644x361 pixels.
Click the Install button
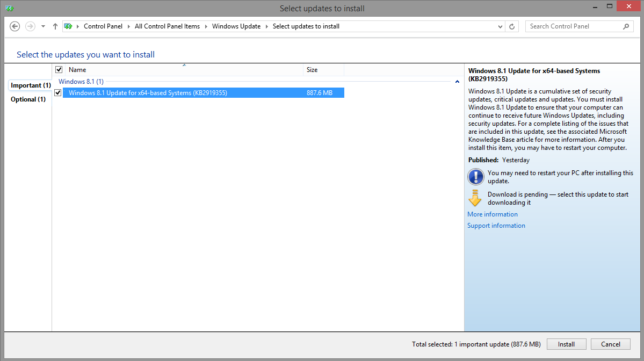566,344
